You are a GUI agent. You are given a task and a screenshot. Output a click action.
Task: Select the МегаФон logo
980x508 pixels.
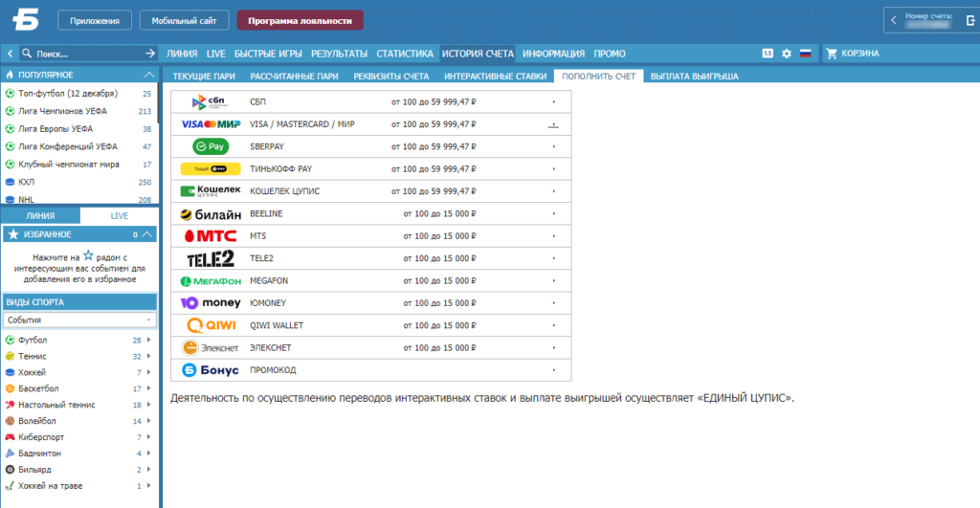(x=211, y=281)
